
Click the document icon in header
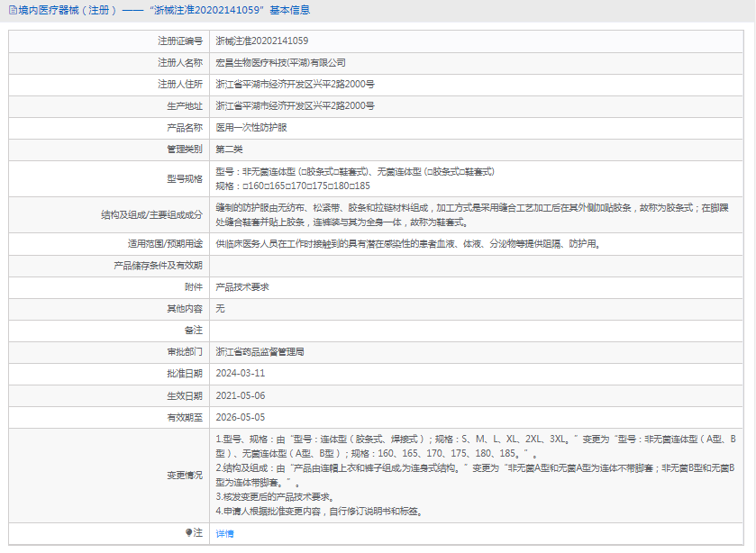[13, 10]
